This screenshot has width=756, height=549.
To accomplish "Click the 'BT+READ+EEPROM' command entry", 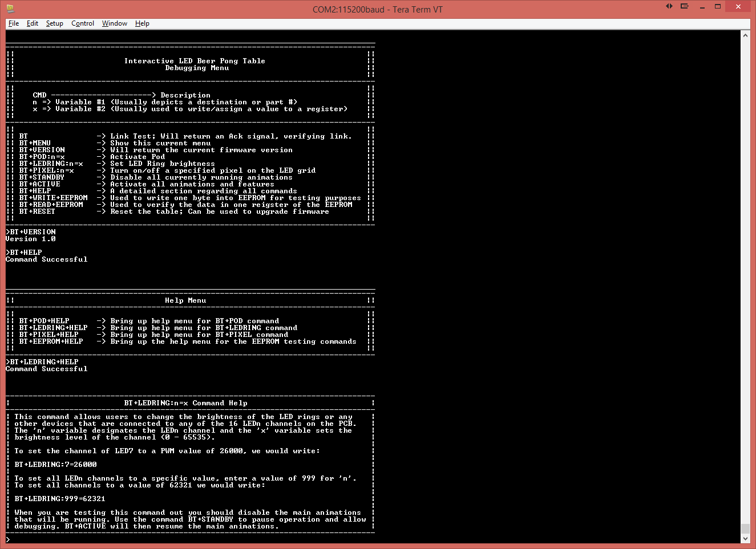I will (51, 205).
